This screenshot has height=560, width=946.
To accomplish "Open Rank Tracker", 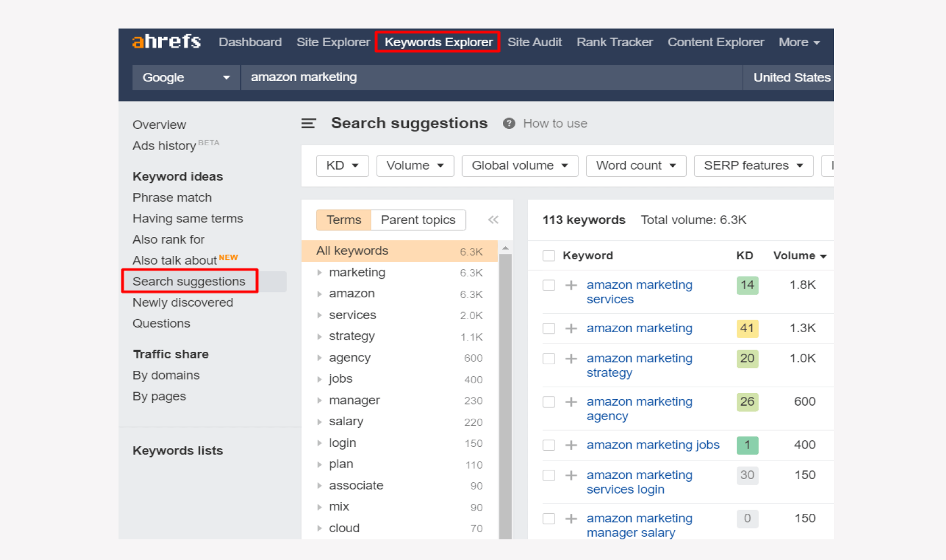I will (x=615, y=42).
